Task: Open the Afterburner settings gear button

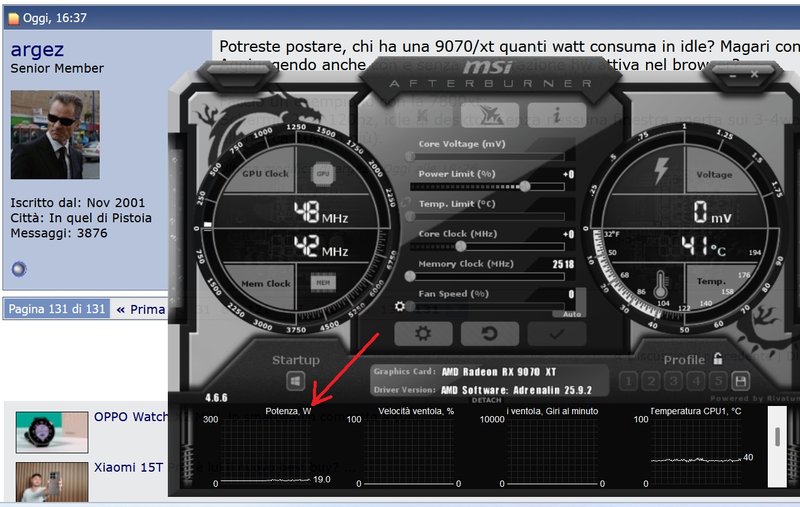Action: (x=423, y=334)
